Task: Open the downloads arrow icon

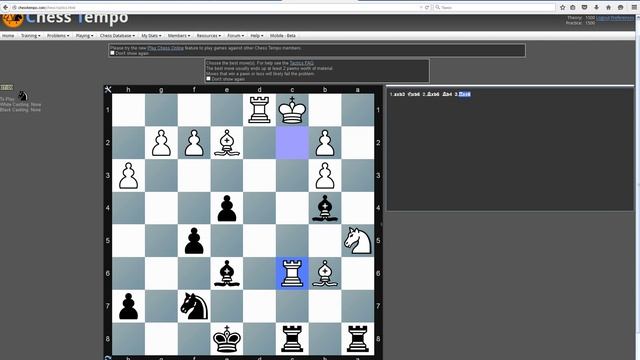Action: coord(596,7)
